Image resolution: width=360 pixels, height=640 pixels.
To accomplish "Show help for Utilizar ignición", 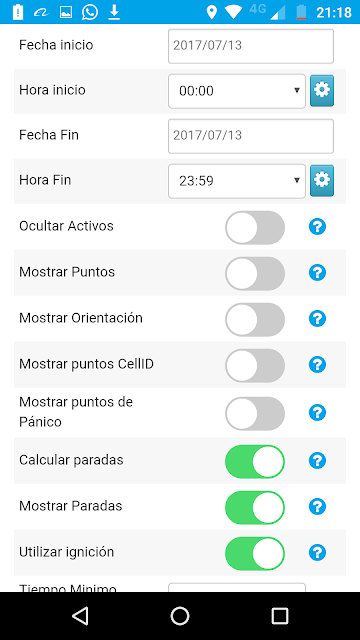I will point(317,553).
